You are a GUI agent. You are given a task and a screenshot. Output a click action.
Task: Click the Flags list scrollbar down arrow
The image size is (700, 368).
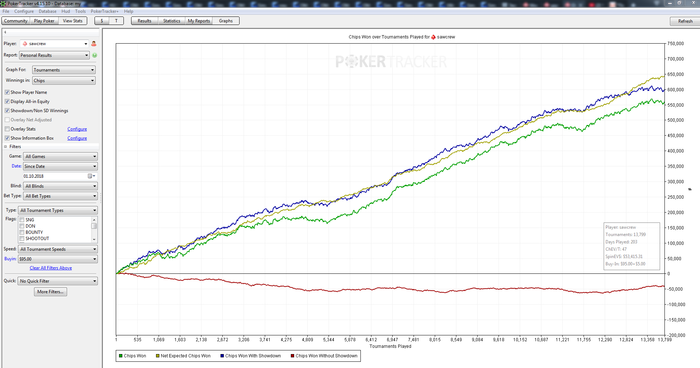tap(94, 240)
